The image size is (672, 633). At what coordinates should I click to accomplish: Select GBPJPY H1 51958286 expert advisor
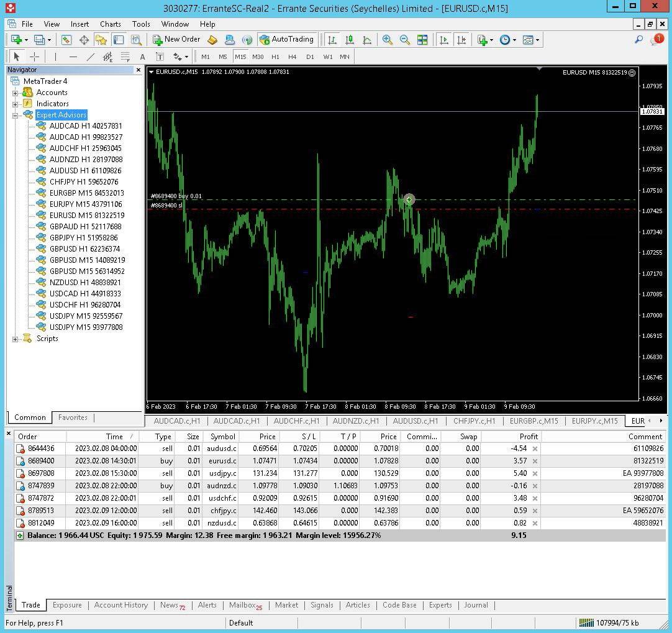pyautogui.click(x=83, y=237)
